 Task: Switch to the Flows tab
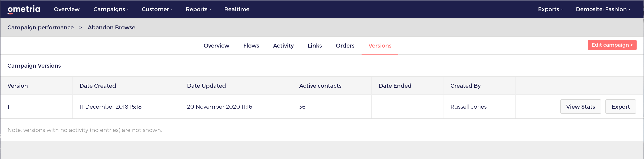click(x=251, y=45)
